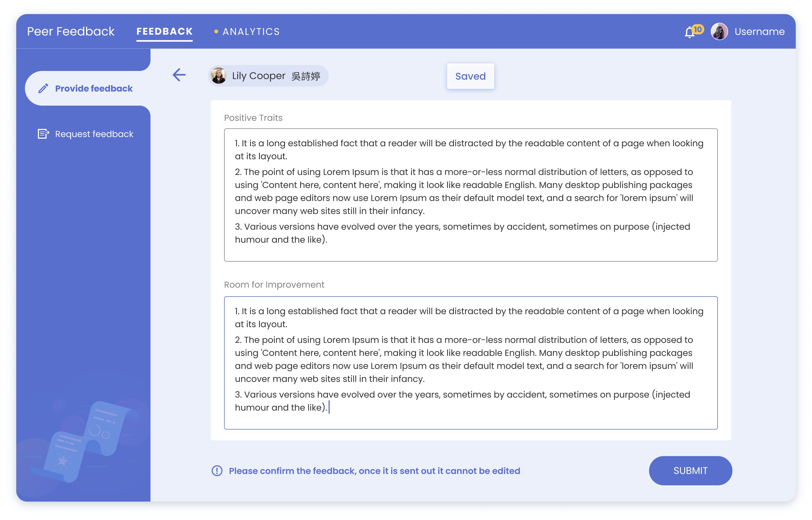Open the Analytics tab
Screen dimensions: 812x520
point(251,32)
